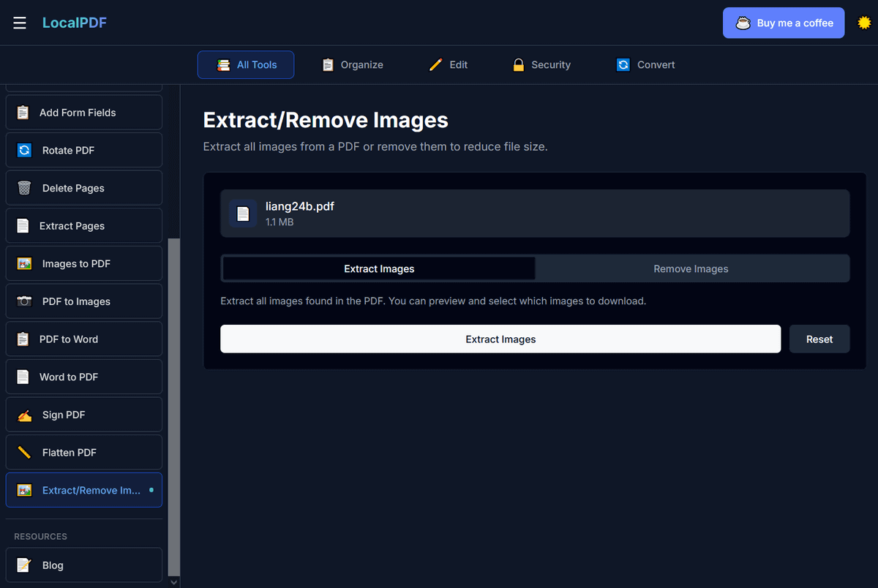Switch to Remove Images mode
The height and width of the screenshot is (588, 878).
click(691, 268)
